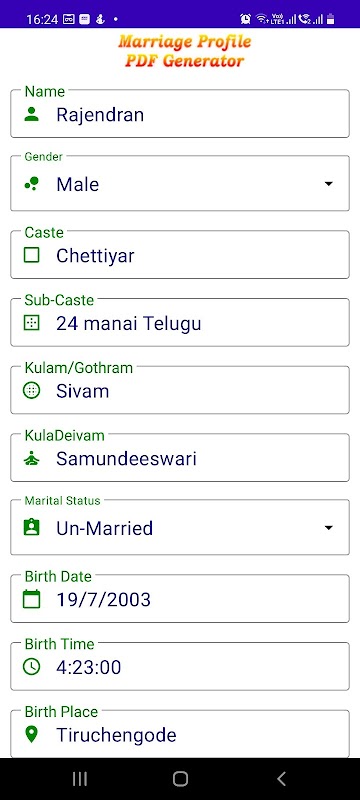Tap the location pin in Birth Place
360x800 pixels.
click(x=32, y=735)
